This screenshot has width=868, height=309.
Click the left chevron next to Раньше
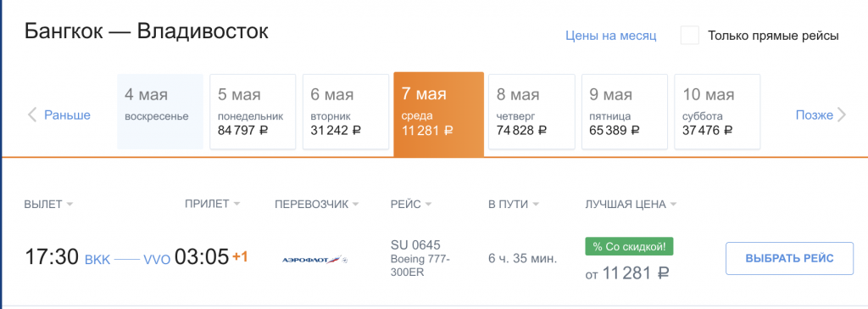click(32, 115)
